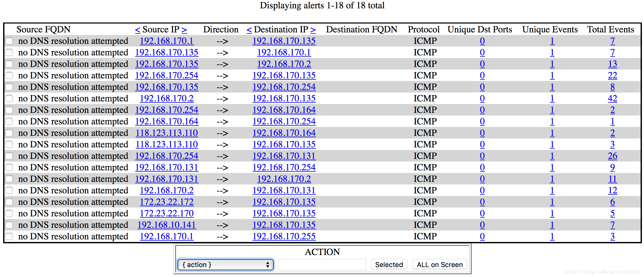
Task: Open total events 8 link
Action: (613, 87)
